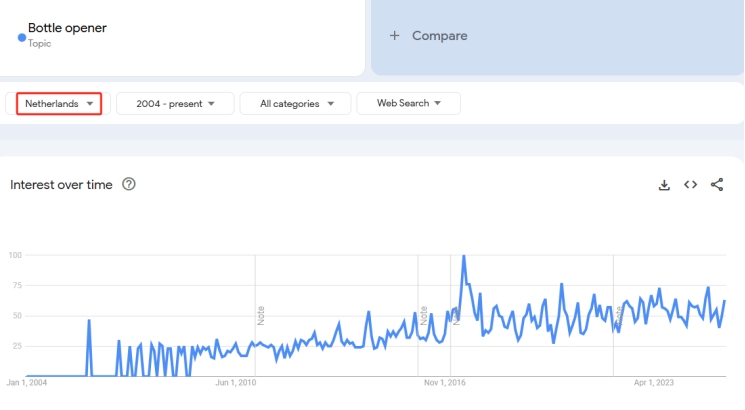The image size is (745, 410).
Task: Open help icon beside Interest over time
Action: pos(128,185)
